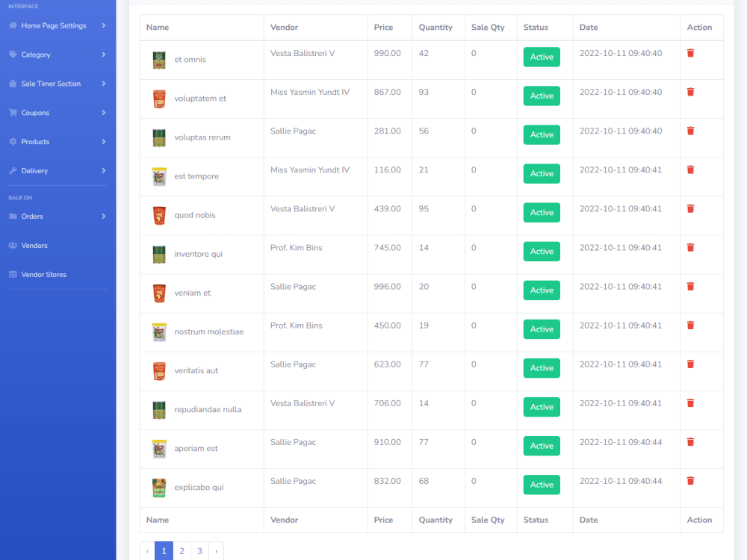Click vendor Prof. Kim Bins for inventore qui
This screenshot has height=560, width=747.
click(x=297, y=248)
